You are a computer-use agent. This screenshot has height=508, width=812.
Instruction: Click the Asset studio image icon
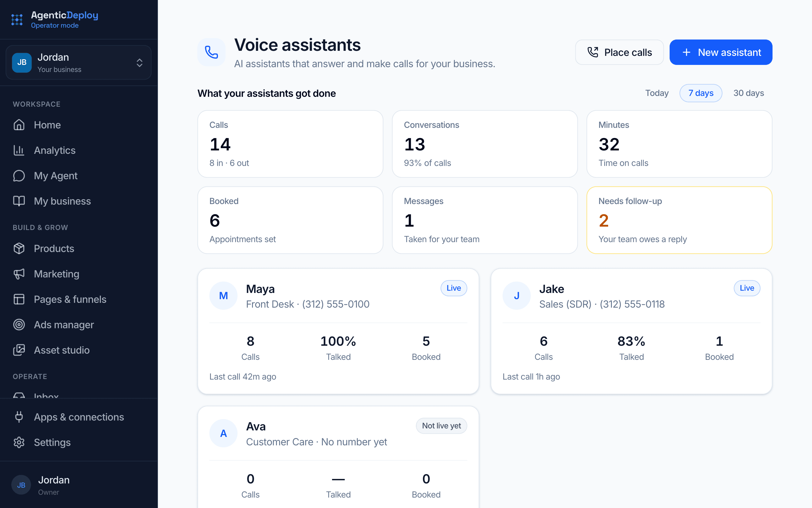pyautogui.click(x=19, y=350)
